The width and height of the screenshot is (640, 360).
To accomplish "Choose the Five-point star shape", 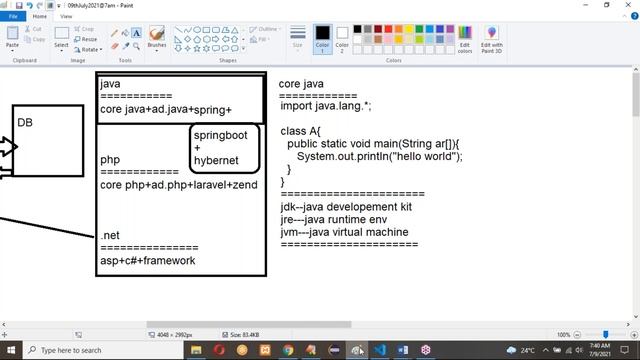I will [x=197, y=48].
